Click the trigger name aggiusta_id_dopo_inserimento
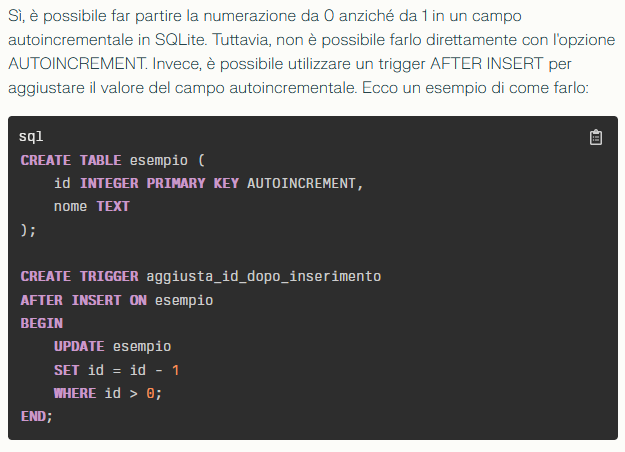Image resolution: width=625 pixels, height=452 pixels. pos(264,276)
